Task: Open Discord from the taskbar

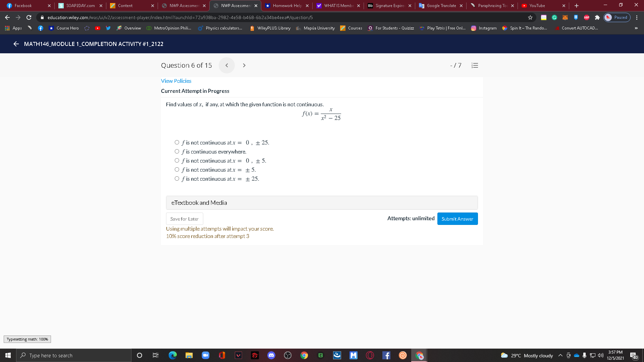Action: pos(271,355)
